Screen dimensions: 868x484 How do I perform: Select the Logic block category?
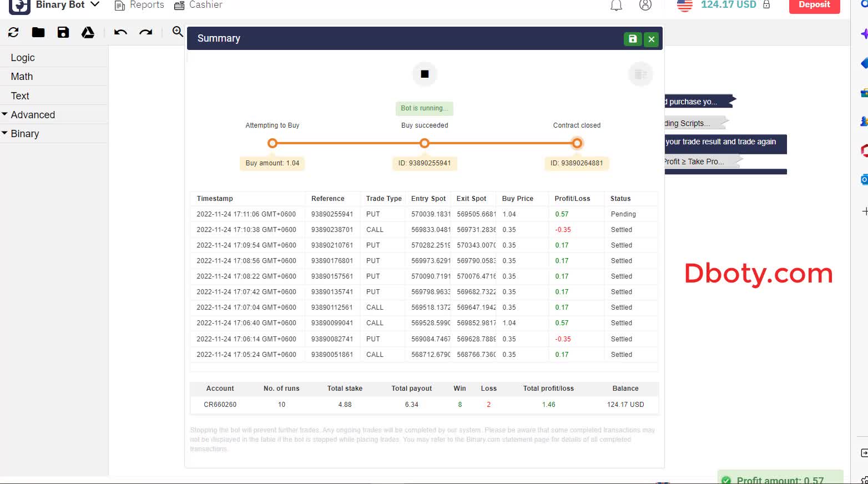click(22, 57)
